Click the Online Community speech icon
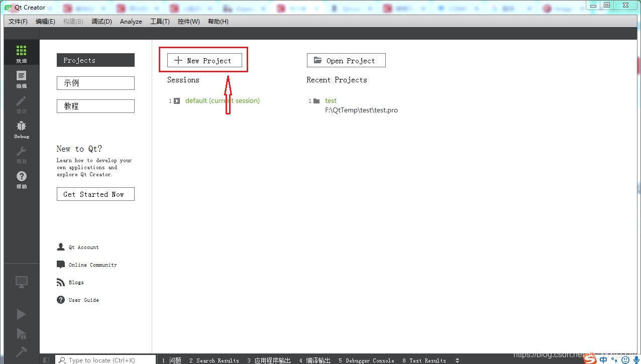This screenshot has height=364, width=641. click(61, 265)
